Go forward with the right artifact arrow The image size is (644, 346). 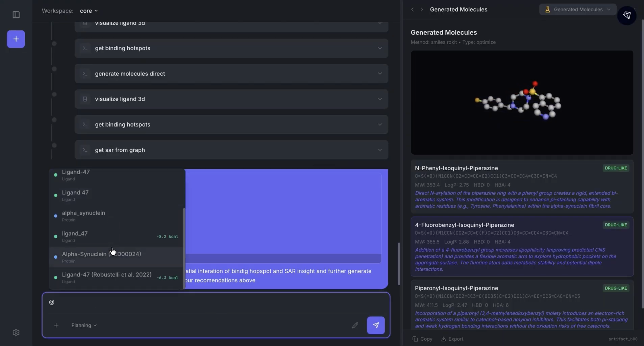click(x=422, y=9)
